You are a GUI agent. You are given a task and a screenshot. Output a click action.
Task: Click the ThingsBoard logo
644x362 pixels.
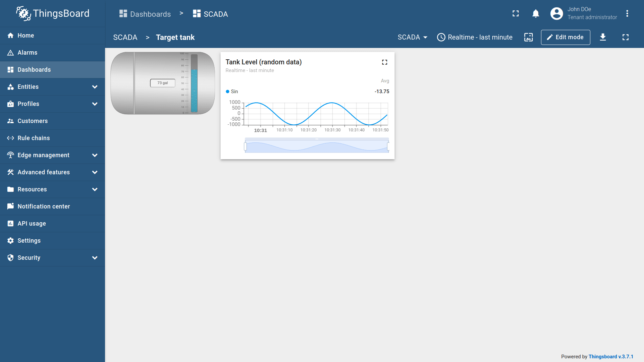pos(53,13)
